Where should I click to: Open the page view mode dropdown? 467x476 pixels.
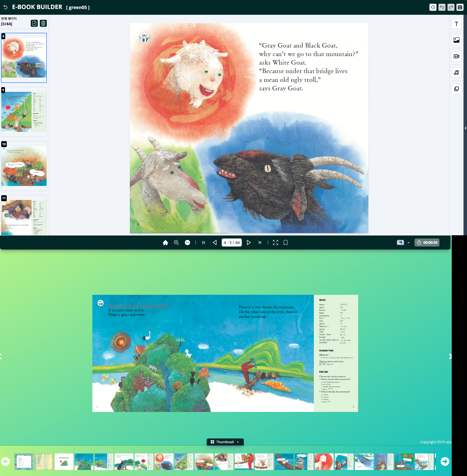408,243
